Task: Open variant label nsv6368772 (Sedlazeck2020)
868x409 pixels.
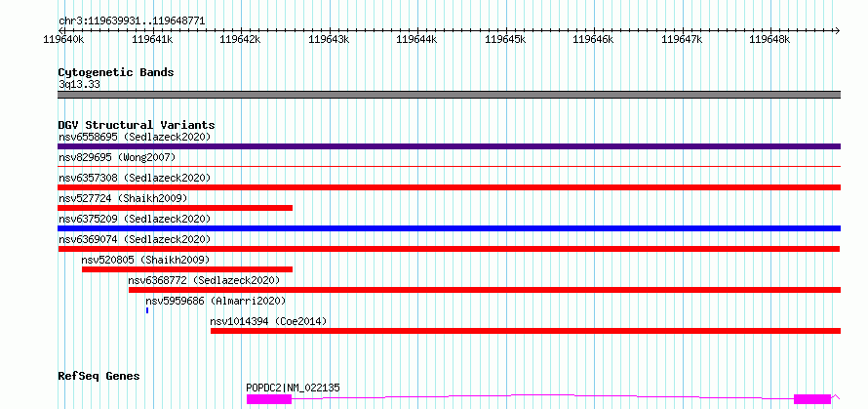Action: [x=204, y=280]
